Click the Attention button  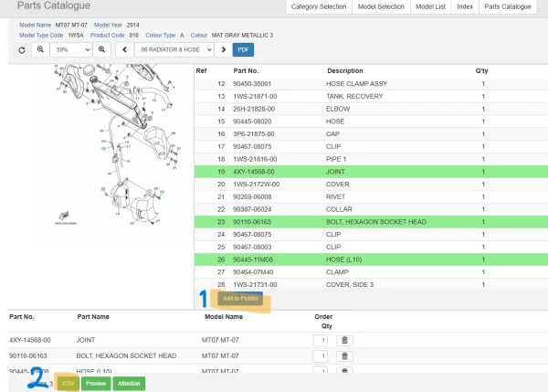129,384
